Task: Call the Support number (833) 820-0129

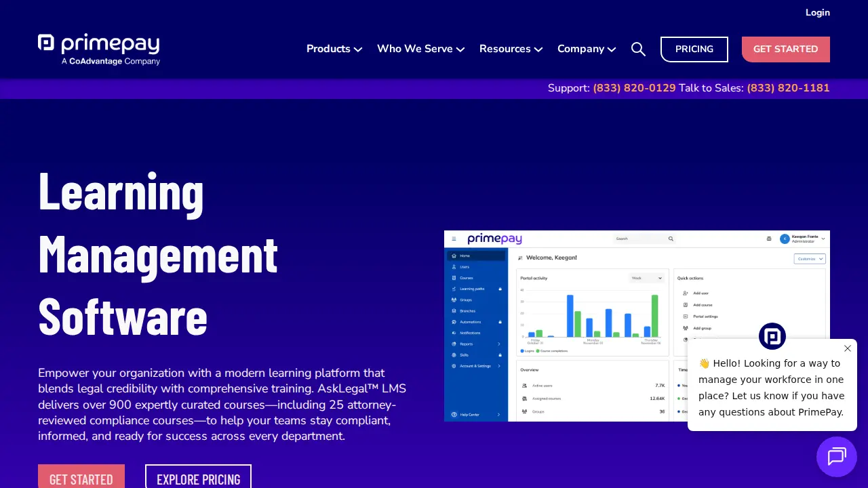Action: pyautogui.click(x=634, y=88)
